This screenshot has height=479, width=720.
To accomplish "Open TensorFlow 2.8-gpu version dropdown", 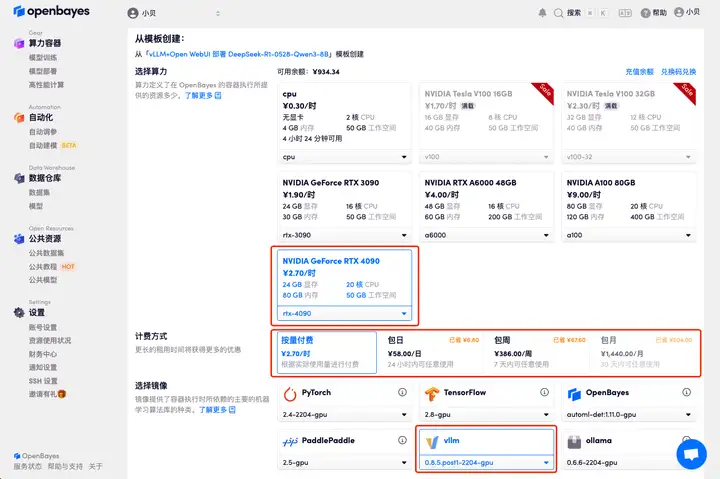I will point(486,415).
